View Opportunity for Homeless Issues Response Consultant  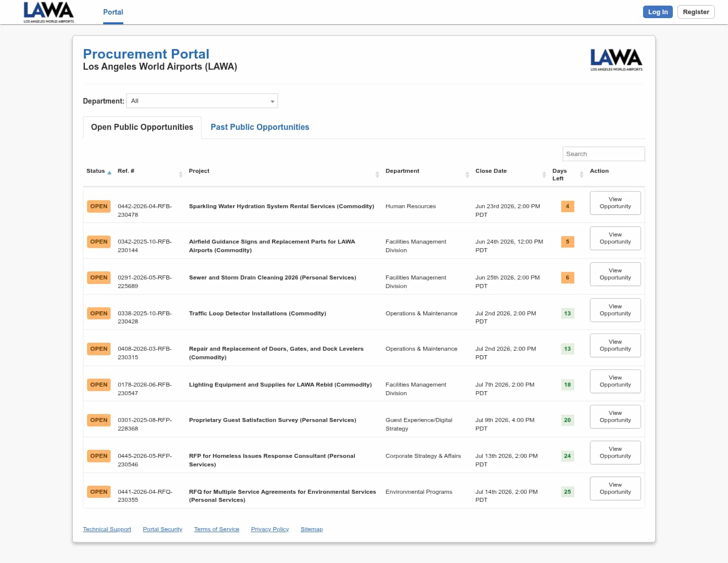tap(615, 452)
